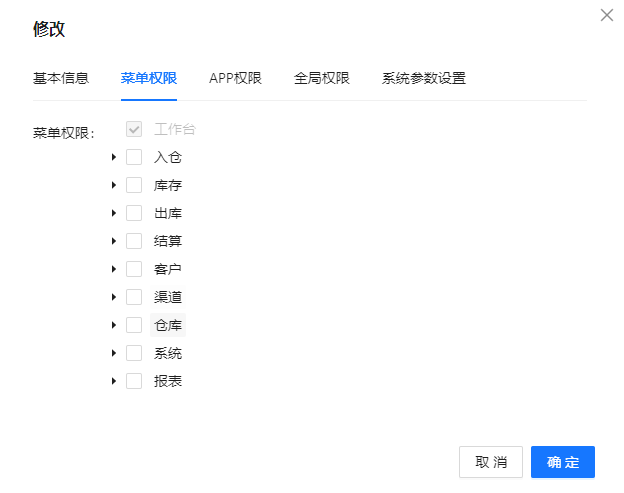Expand the 渠道 node with its arrow
624x493 pixels.
coord(114,297)
